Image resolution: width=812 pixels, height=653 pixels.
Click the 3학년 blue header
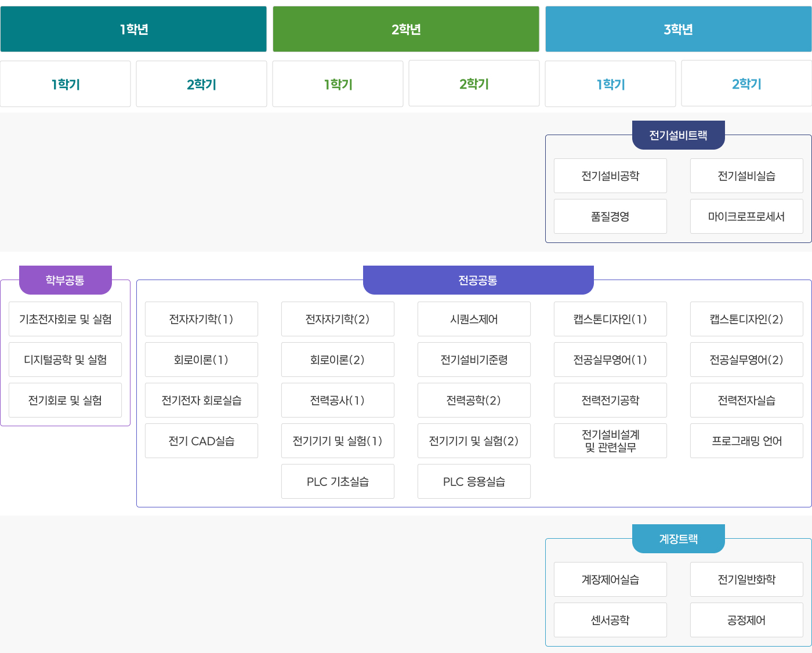click(x=679, y=29)
